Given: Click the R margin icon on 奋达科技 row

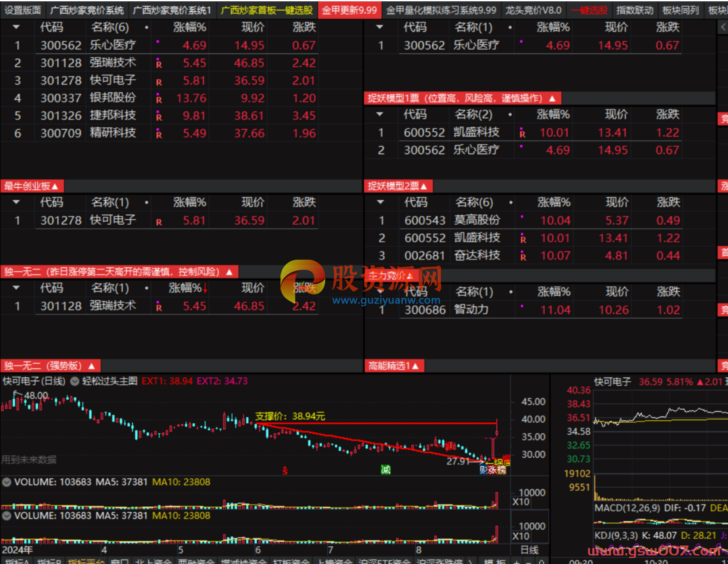Looking at the screenshot, I should pyautogui.click(x=523, y=256).
